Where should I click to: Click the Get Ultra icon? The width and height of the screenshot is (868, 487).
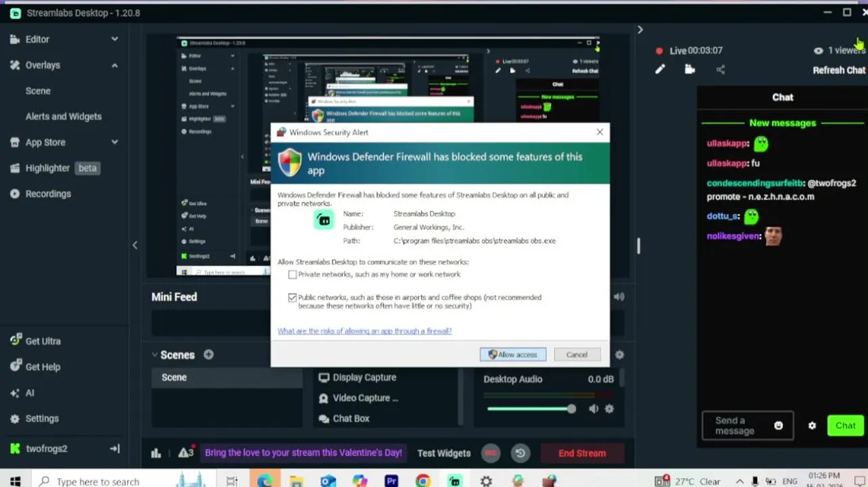point(15,341)
